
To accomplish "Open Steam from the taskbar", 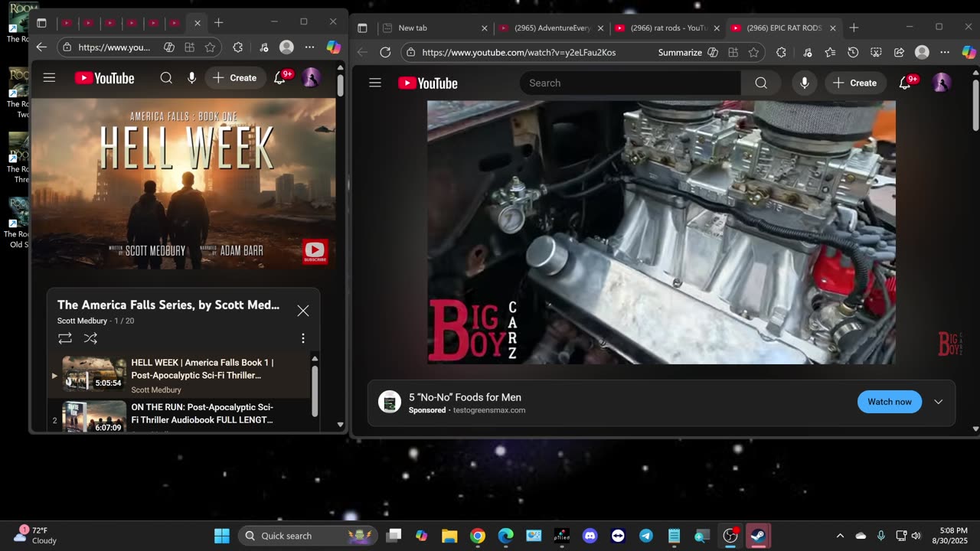I will 758,536.
